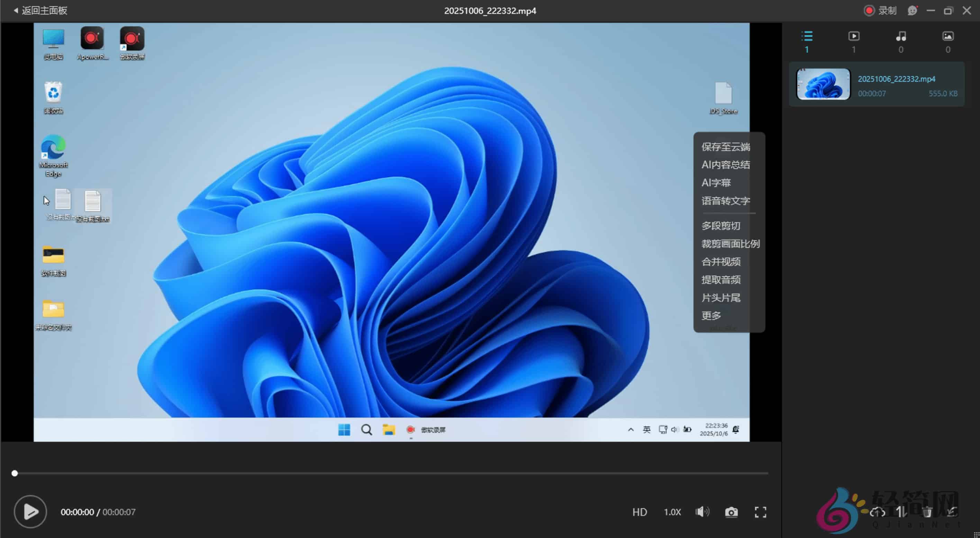Image resolution: width=980 pixels, height=538 pixels.
Task: Toggle HD playback quality
Action: pyautogui.click(x=639, y=512)
